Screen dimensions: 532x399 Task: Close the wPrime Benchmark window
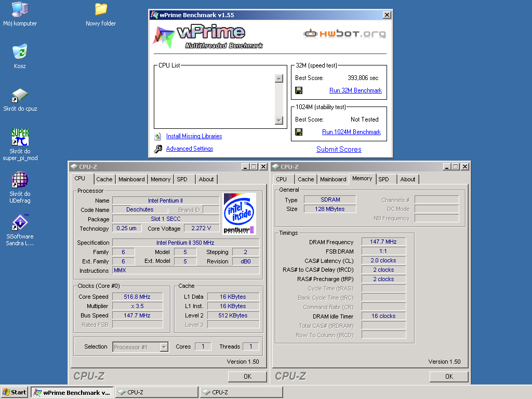pos(387,15)
